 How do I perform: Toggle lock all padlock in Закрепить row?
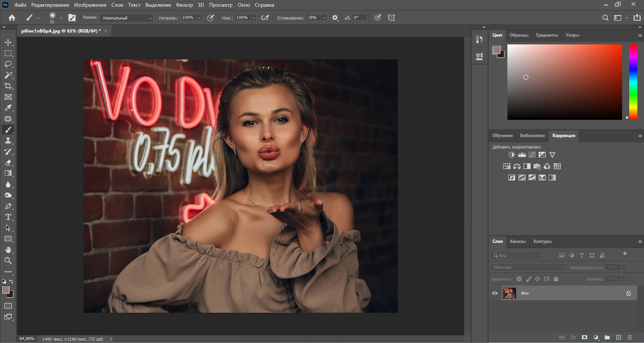556,279
